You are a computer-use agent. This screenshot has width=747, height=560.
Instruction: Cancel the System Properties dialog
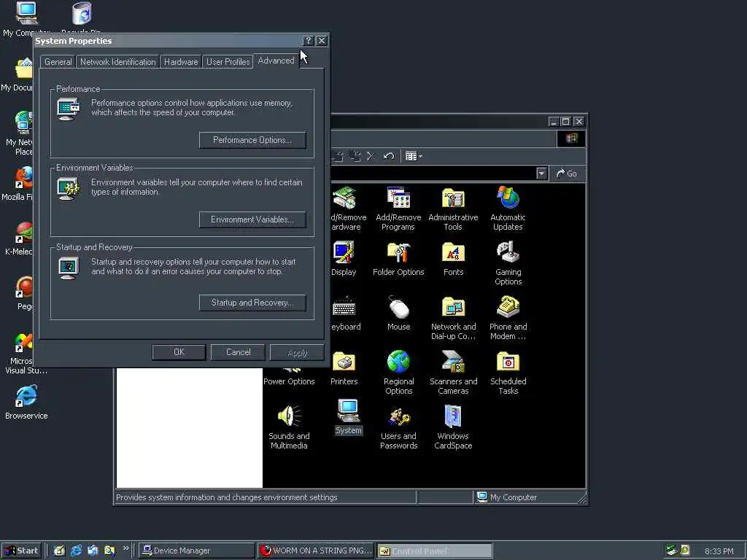pos(238,352)
